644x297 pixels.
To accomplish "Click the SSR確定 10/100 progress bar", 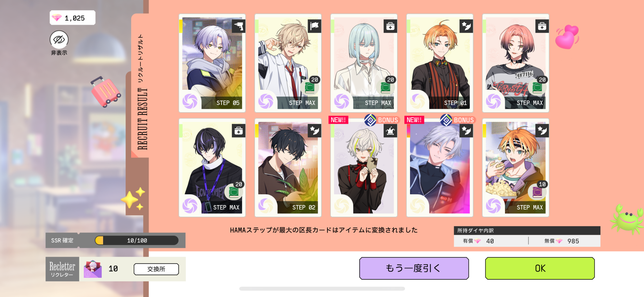I will click(x=137, y=241).
